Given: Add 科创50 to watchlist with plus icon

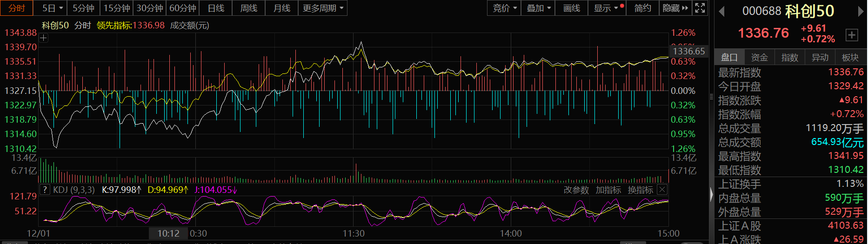Looking at the screenshot, I should pos(852,35).
